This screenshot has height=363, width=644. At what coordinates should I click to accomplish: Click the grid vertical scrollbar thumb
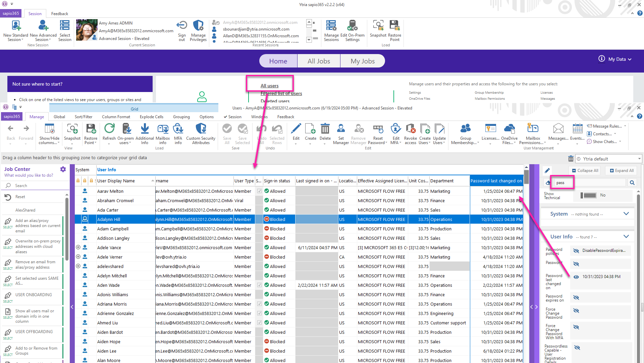(526, 177)
